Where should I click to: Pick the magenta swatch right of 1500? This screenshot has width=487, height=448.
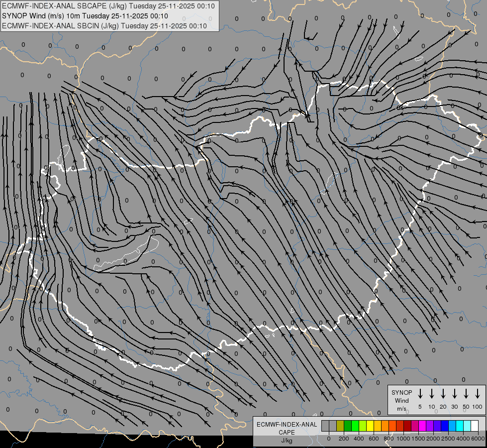[x=422, y=426]
